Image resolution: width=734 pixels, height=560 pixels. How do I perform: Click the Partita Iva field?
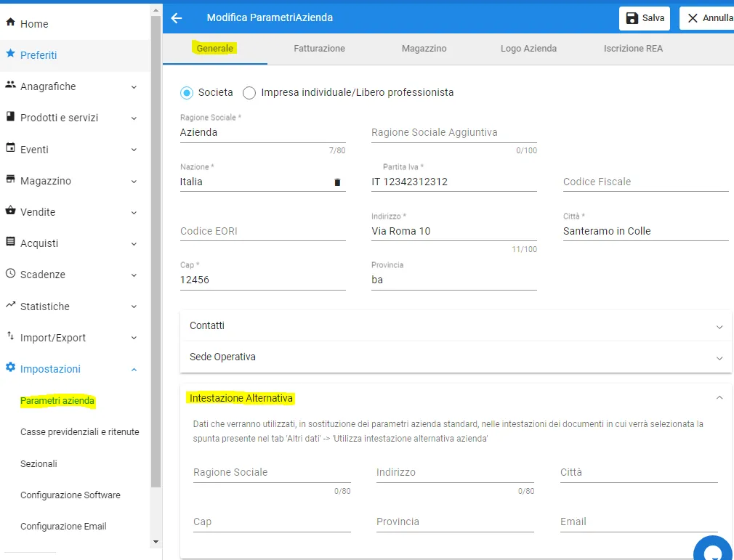pos(454,182)
